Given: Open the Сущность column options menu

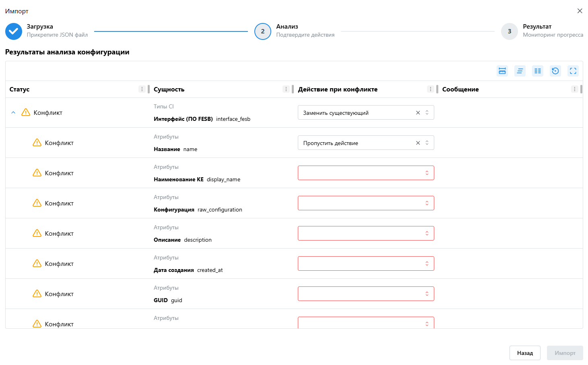Looking at the screenshot, I should coord(286,89).
